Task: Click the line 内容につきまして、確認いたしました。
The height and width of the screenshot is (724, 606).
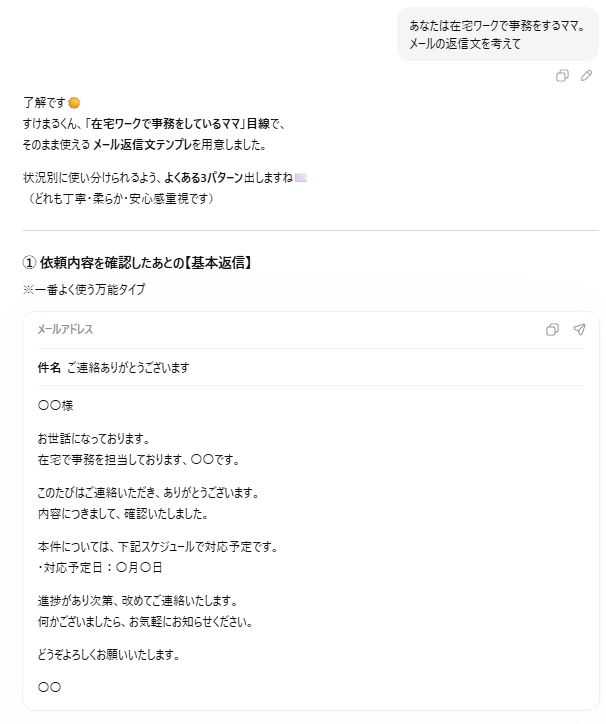Action: pos(122,514)
